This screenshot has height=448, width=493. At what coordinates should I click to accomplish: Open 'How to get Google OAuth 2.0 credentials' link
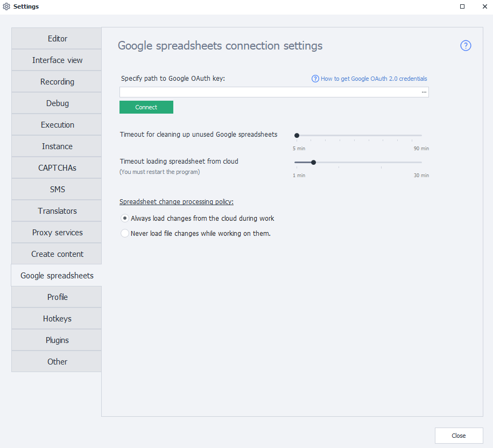374,79
